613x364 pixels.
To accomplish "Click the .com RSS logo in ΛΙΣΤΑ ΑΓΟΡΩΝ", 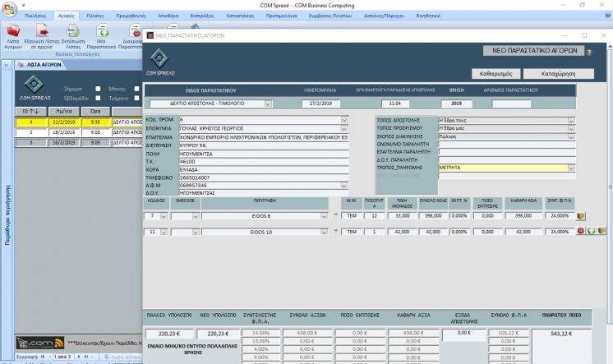I will pyautogui.click(x=40, y=343).
